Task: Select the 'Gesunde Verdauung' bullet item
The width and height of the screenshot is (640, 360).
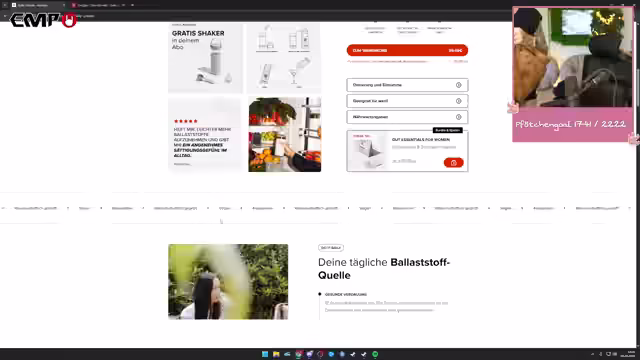Action: tap(346, 294)
